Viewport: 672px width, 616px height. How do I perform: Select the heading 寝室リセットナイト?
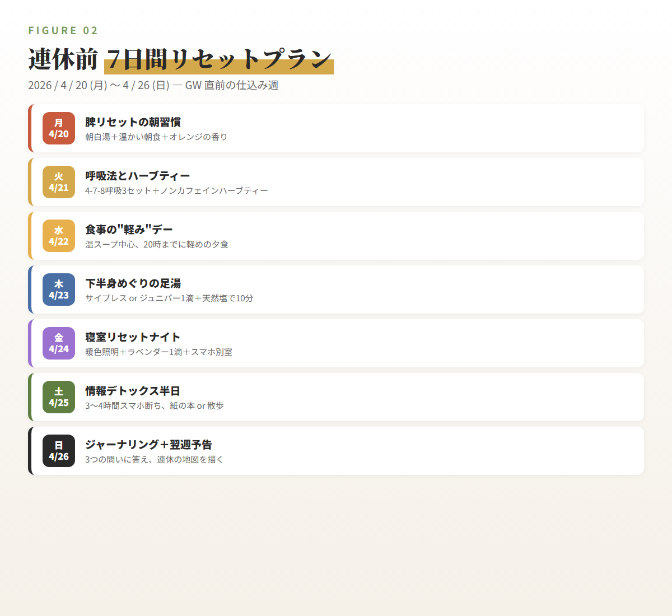[133, 337]
